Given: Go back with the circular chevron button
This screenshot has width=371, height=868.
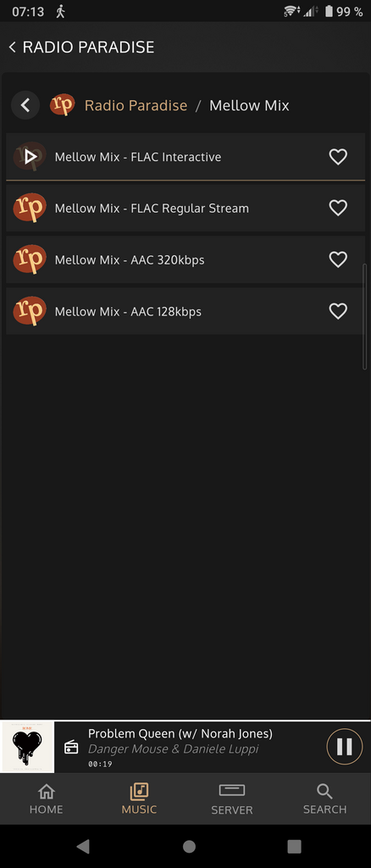Looking at the screenshot, I should pos(25,105).
